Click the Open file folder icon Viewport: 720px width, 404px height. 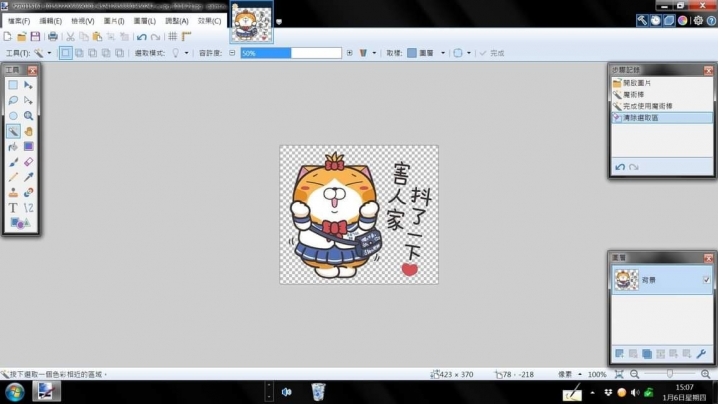tap(22, 36)
